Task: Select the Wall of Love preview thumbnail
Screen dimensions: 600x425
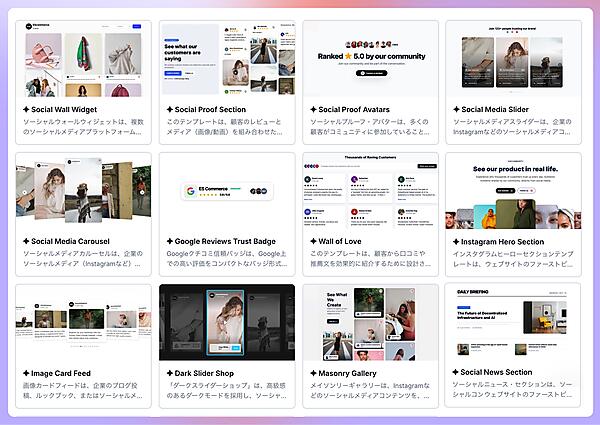Action: 370,191
